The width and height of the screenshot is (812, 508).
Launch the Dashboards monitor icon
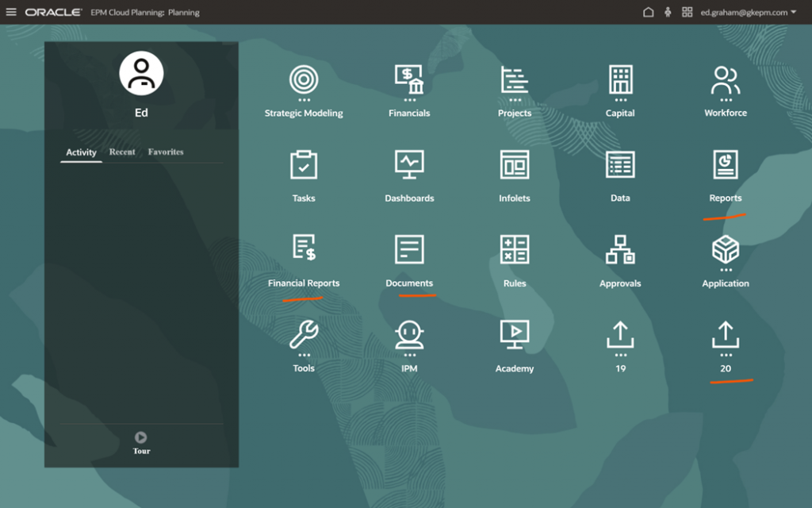409,164
